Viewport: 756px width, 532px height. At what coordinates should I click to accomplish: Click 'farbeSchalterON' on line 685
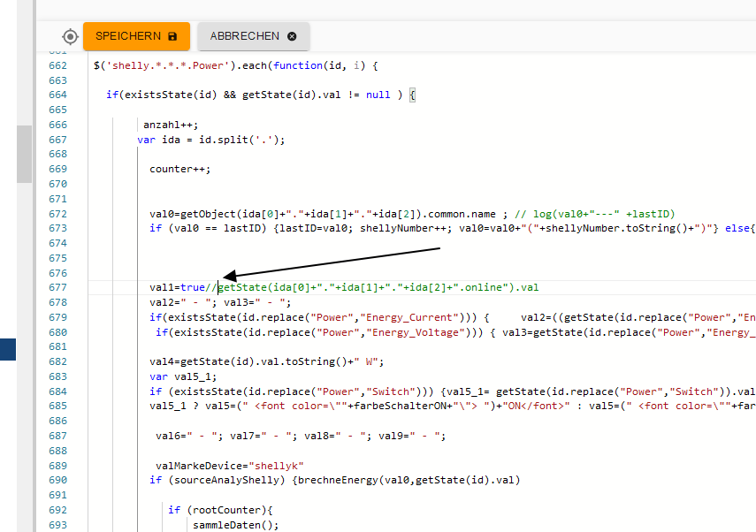coord(400,407)
